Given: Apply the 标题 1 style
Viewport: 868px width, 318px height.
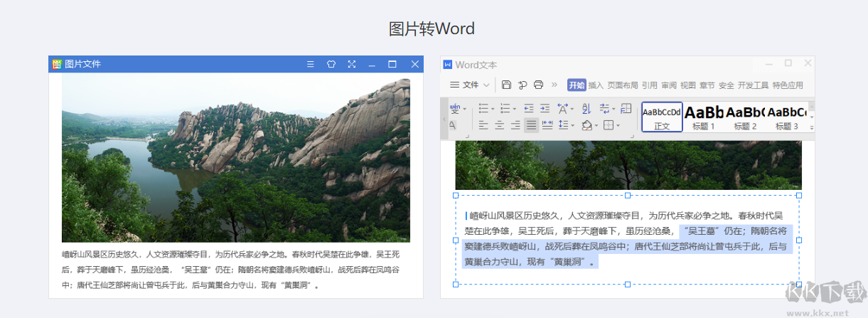Looking at the screenshot, I should [703, 117].
